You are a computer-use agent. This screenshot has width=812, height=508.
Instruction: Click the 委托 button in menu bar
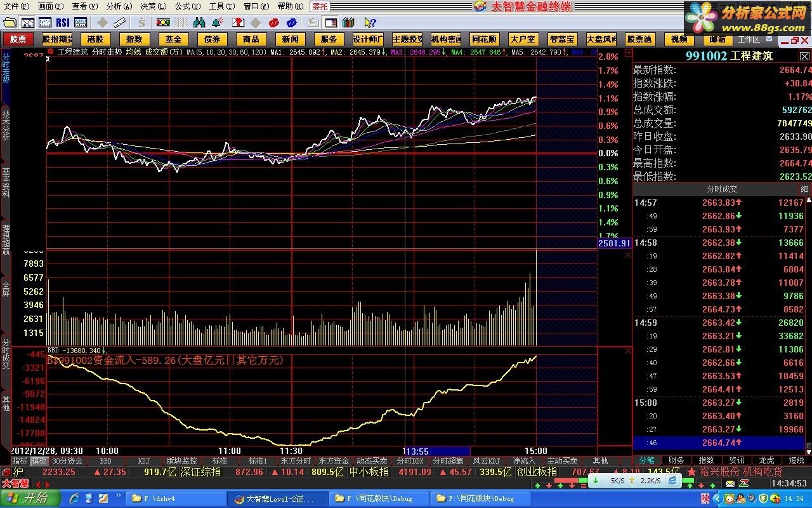click(320, 6)
